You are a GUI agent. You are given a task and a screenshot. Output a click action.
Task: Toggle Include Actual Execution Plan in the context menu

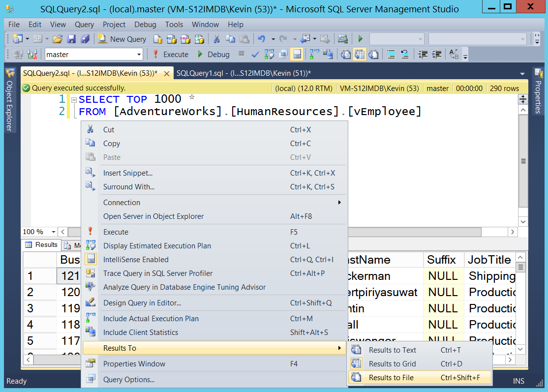(x=214, y=319)
